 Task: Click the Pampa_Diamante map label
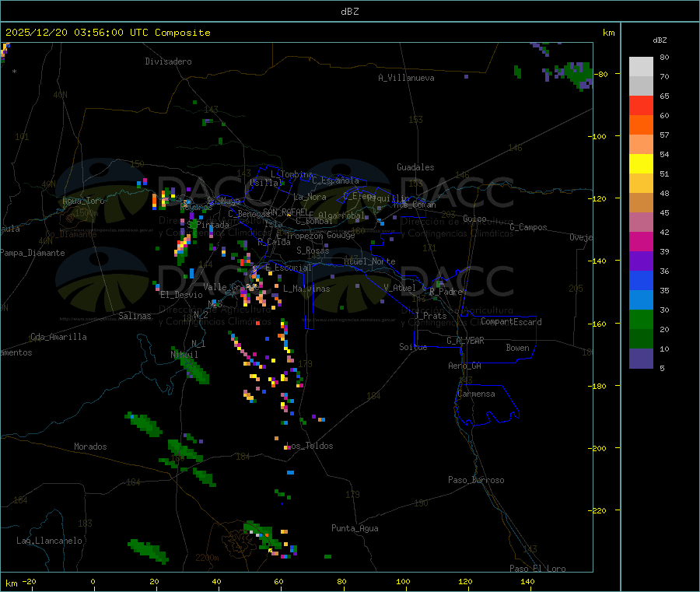[x=33, y=253]
